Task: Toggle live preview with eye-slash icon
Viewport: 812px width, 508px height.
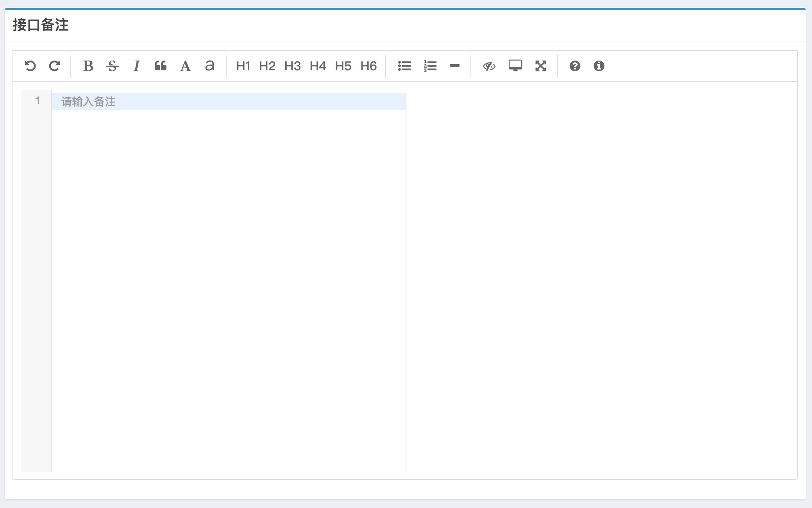Action: (489, 66)
